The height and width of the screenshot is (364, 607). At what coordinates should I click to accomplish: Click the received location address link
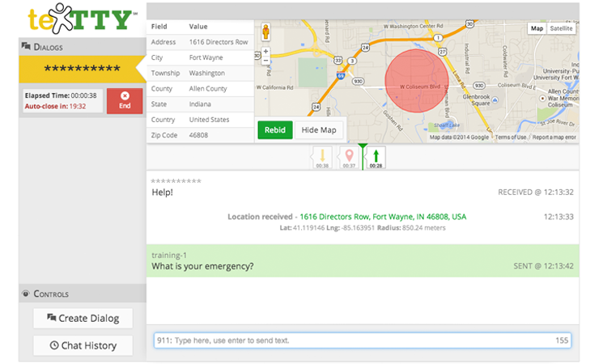(x=382, y=217)
